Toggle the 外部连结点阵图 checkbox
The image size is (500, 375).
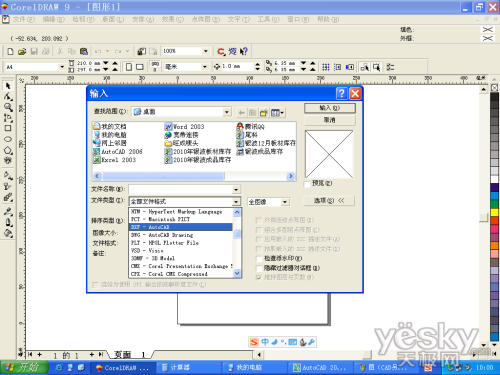[x=259, y=220]
